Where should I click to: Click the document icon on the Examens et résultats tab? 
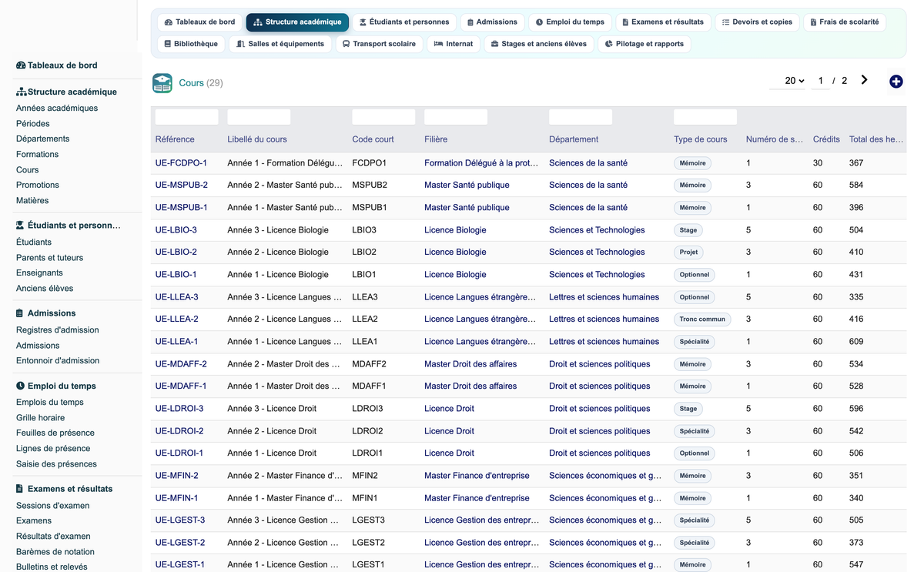(625, 22)
